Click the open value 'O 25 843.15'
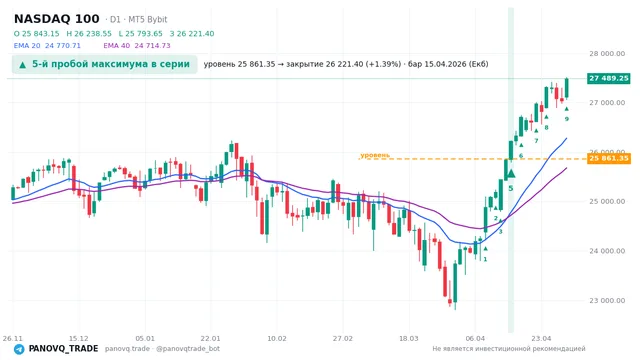 (x=36, y=33)
